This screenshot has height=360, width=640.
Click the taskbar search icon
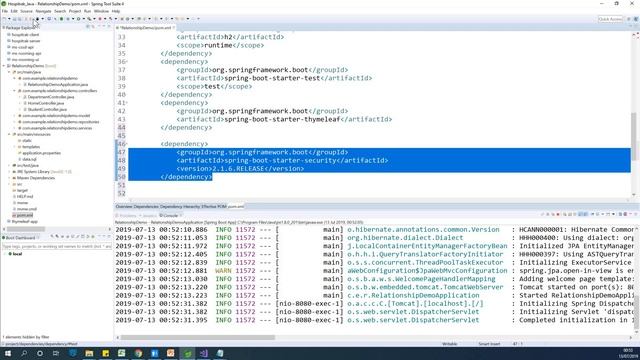[24, 353]
